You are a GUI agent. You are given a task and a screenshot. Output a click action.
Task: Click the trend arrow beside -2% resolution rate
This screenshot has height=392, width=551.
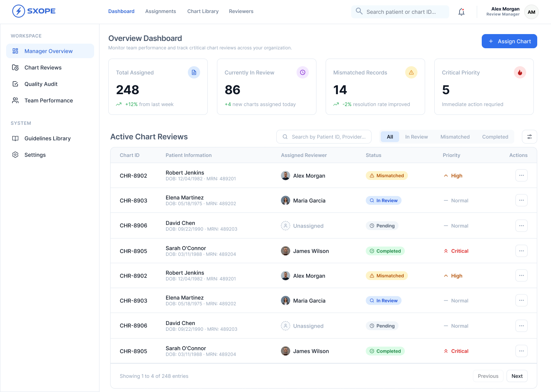[x=336, y=104]
